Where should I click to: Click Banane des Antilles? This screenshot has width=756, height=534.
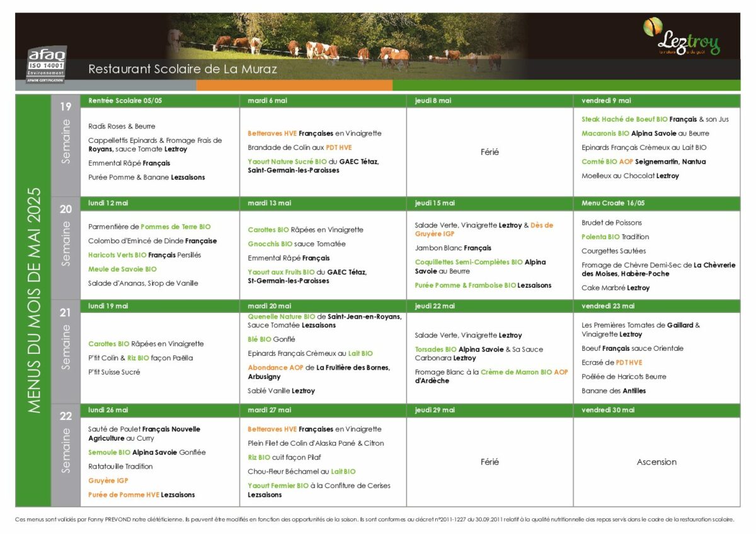(x=614, y=391)
